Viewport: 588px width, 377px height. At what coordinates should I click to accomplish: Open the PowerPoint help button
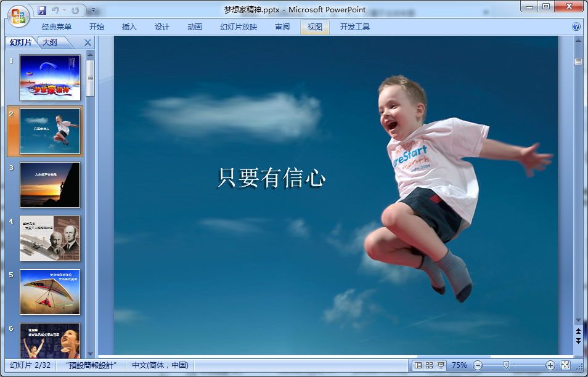576,26
